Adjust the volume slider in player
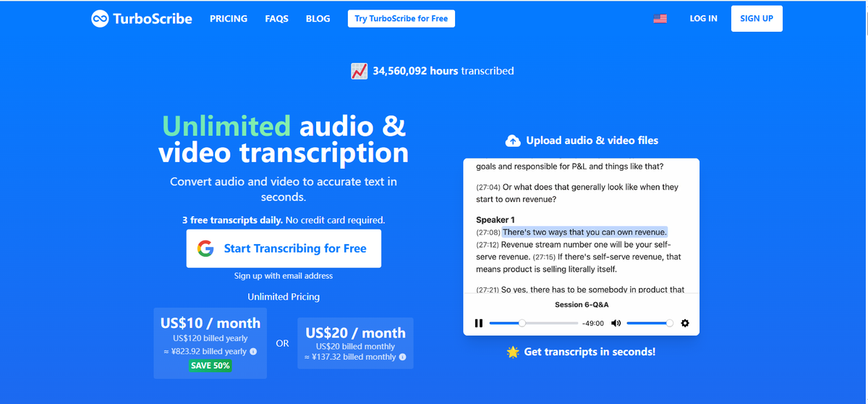This screenshot has height=404, width=868. pyautogui.click(x=648, y=323)
